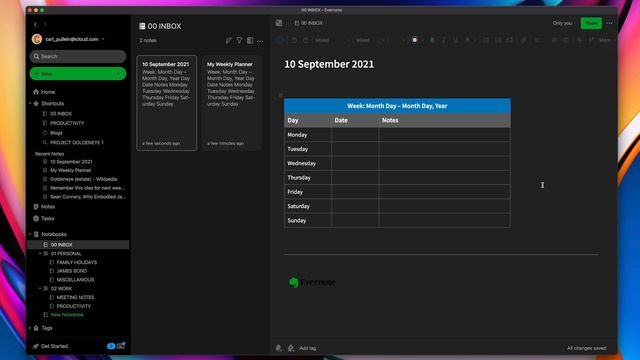Collapse the 02 WORK stack
Screen dimensions: 640x360
40,289
